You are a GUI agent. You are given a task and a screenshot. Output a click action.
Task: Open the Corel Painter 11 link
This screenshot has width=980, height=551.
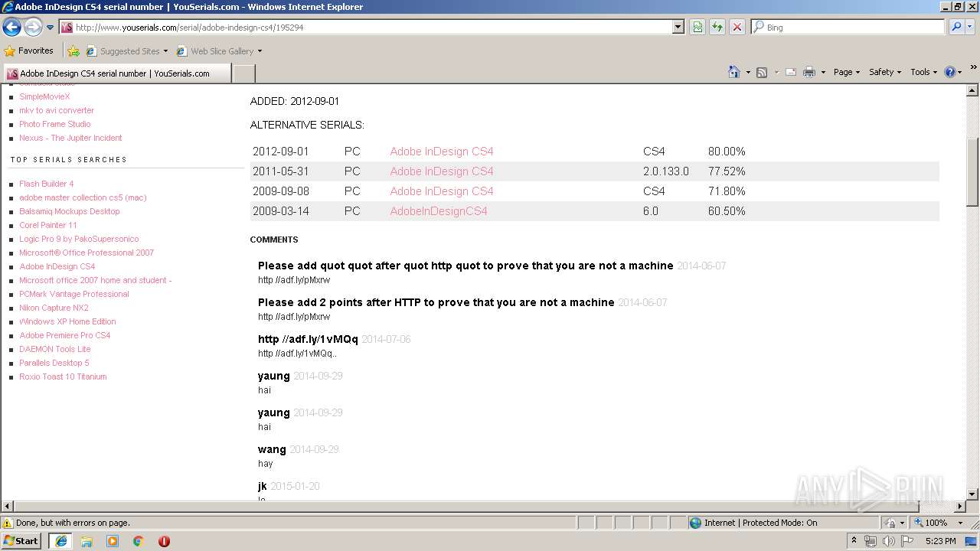point(48,225)
